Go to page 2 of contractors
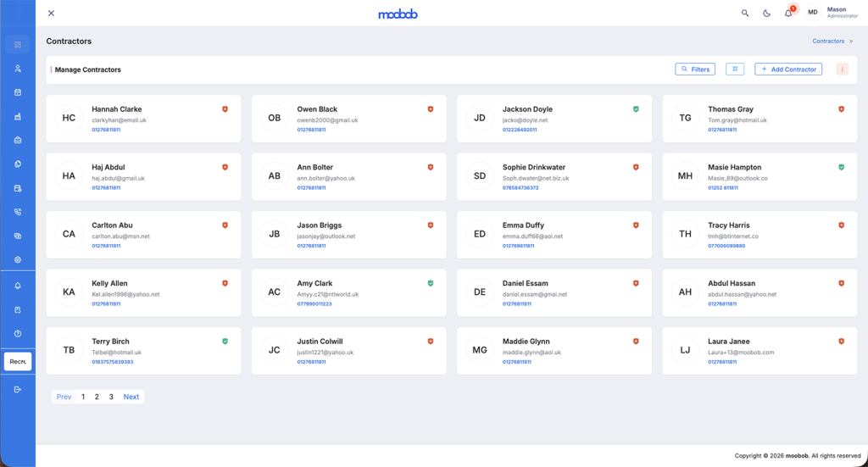868x467 pixels. 97,397
